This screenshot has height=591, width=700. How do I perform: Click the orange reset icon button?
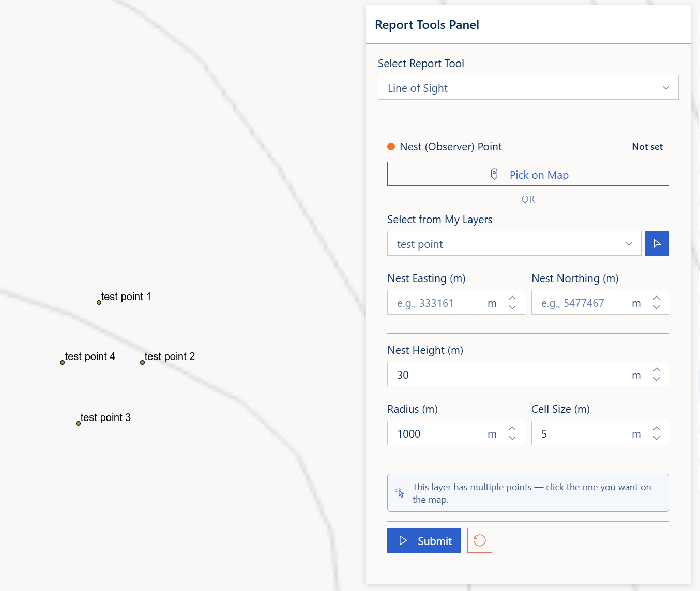pyautogui.click(x=480, y=540)
